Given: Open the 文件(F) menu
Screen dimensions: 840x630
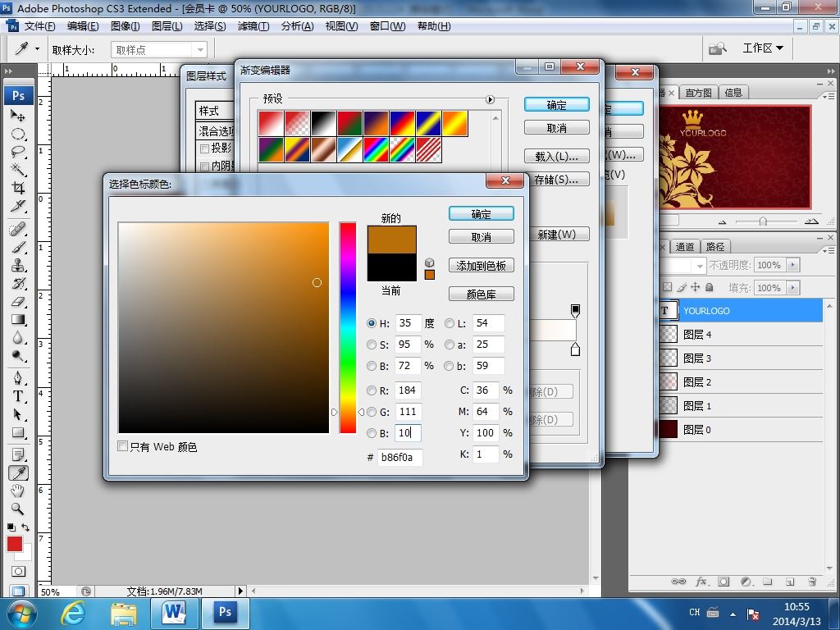Looking at the screenshot, I should (39, 26).
